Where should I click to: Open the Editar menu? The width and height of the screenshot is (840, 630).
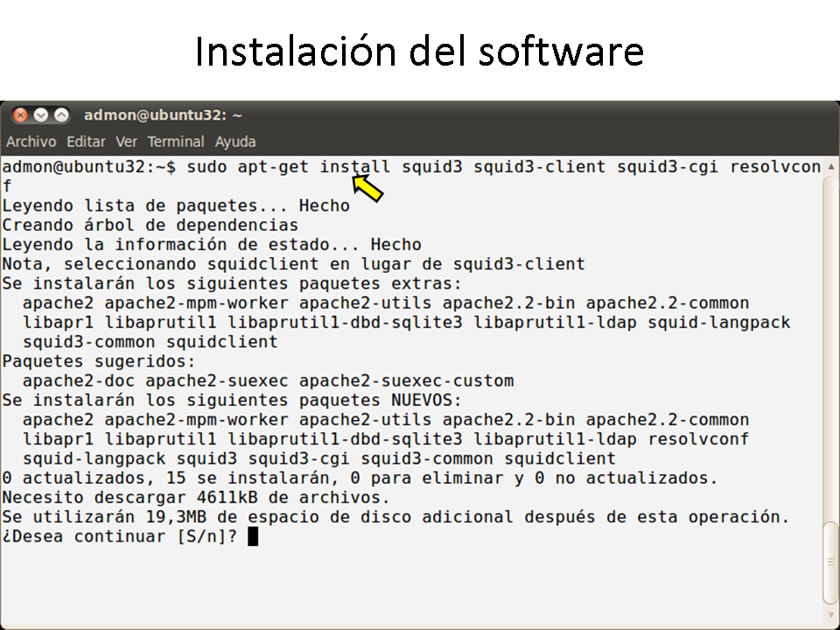pos(86,142)
